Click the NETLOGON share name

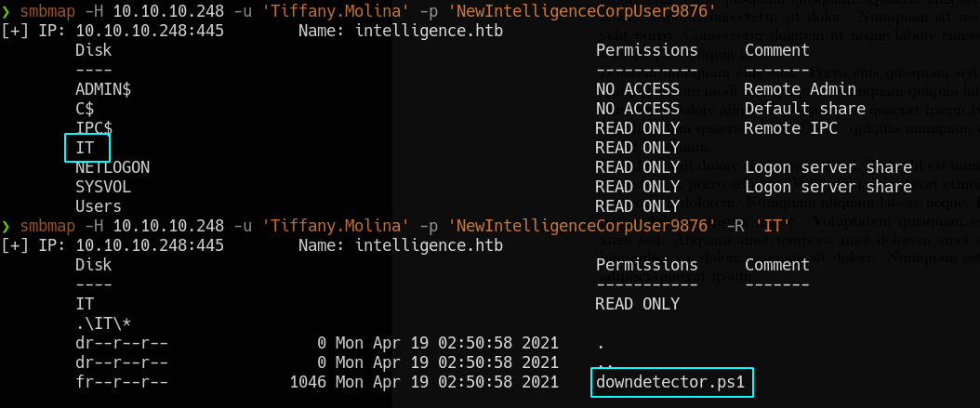(x=113, y=167)
